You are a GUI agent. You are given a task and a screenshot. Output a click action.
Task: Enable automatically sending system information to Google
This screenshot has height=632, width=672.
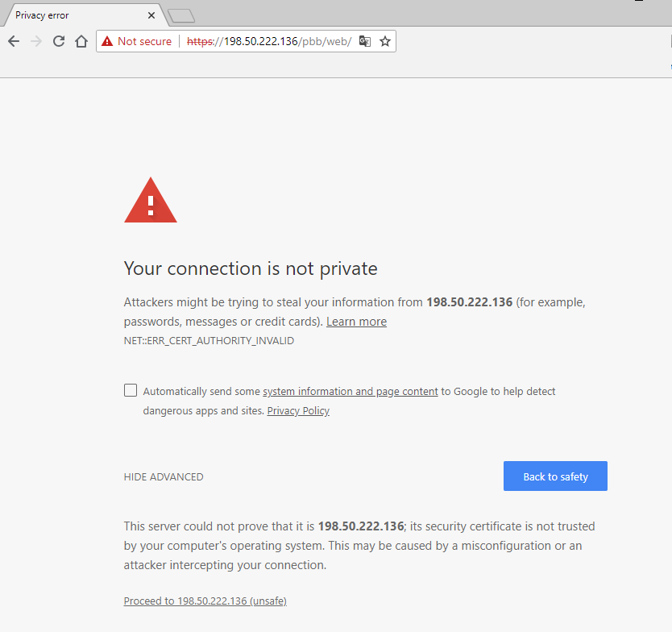pos(131,390)
